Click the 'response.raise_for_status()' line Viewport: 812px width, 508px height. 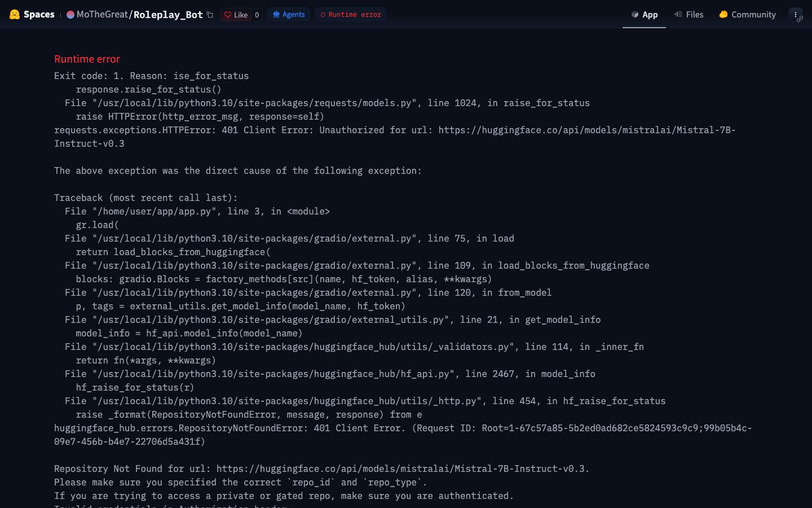tap(148, 89)
